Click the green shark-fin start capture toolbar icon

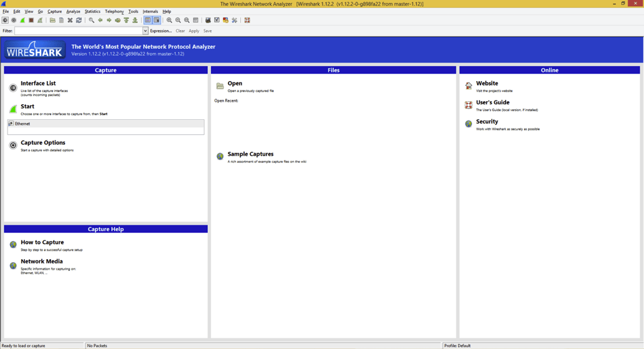click(22, 20)
